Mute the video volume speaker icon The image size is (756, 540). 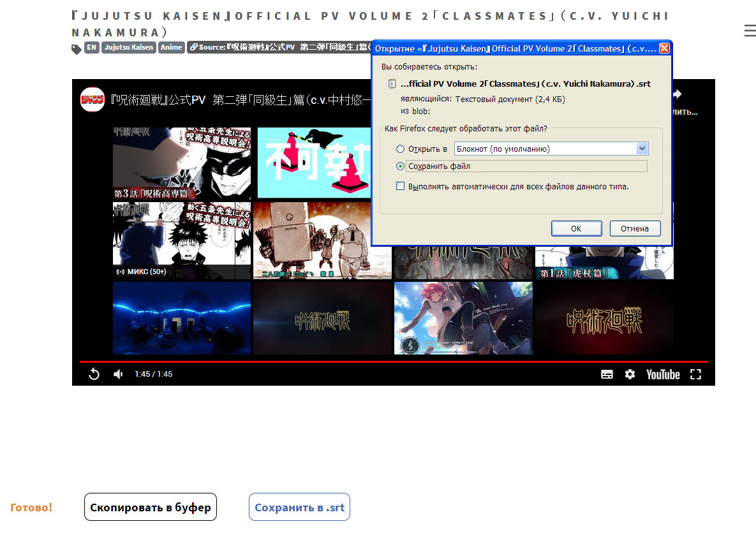[118, 374]
